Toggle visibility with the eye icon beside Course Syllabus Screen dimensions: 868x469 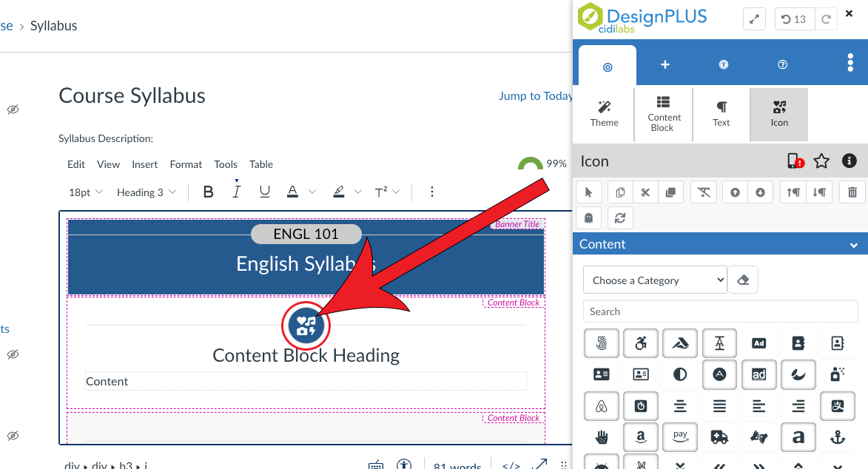pyautogui.click(x=13, y=109)
